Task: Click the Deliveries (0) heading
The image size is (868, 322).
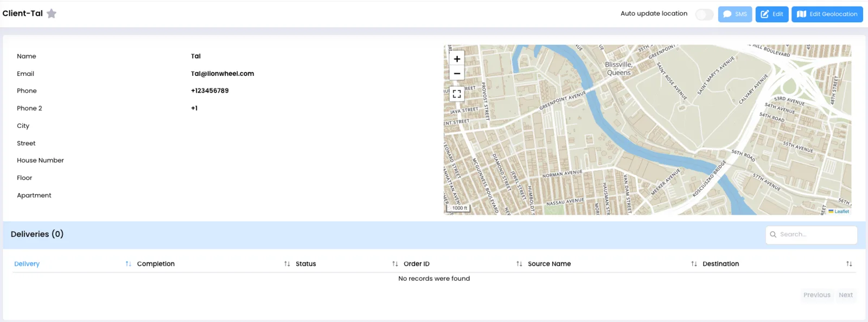Action: coord(37,234)
